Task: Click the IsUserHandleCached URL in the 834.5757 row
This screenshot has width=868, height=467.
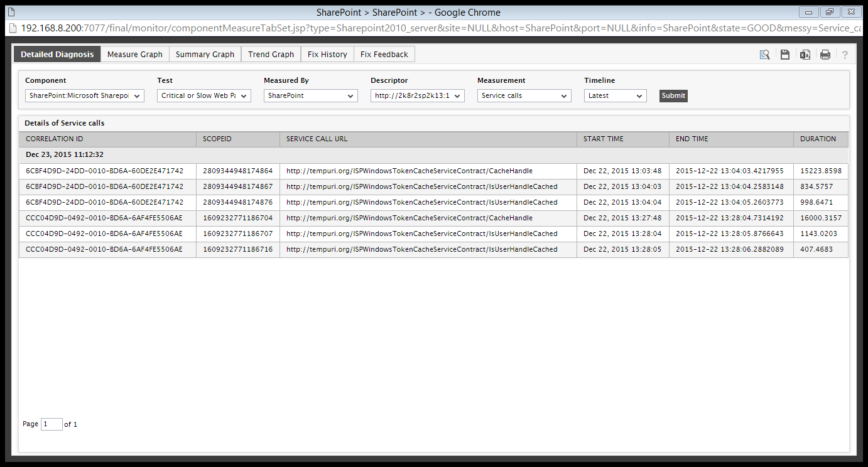Action: click(422, 186)
